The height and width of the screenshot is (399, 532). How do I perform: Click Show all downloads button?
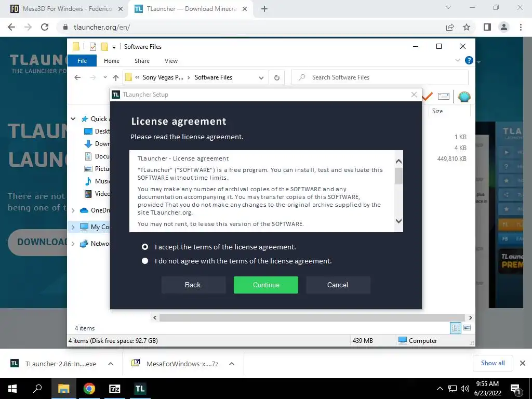(493, 363)
